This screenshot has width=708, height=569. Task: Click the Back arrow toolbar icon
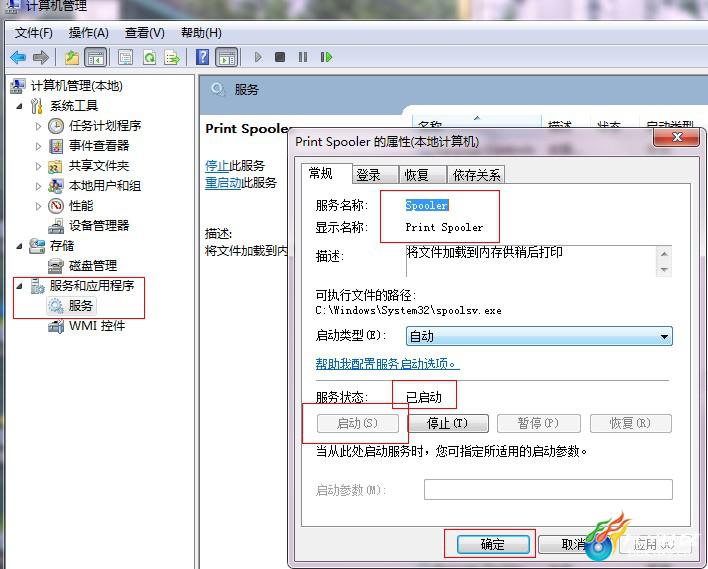tap(18, 57)
